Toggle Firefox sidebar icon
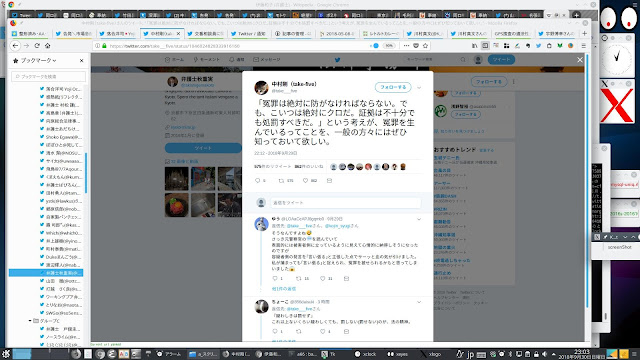 click(x=485, y=46)
